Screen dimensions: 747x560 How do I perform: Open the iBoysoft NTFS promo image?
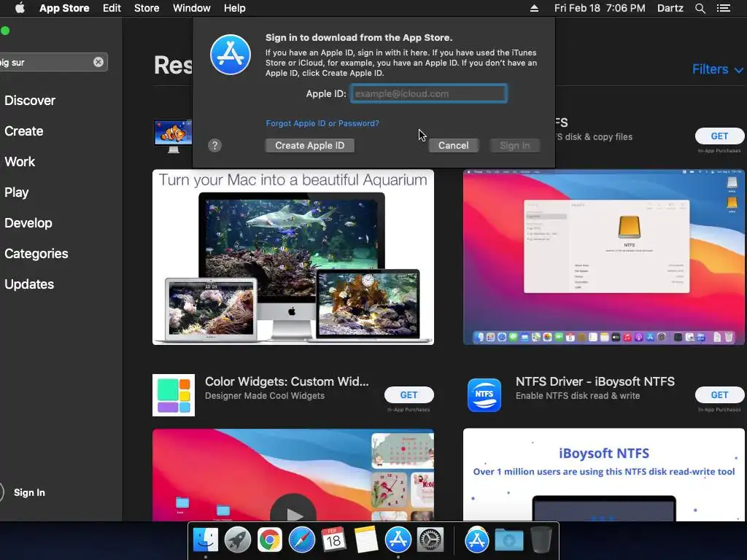click(x=603, y=475)
